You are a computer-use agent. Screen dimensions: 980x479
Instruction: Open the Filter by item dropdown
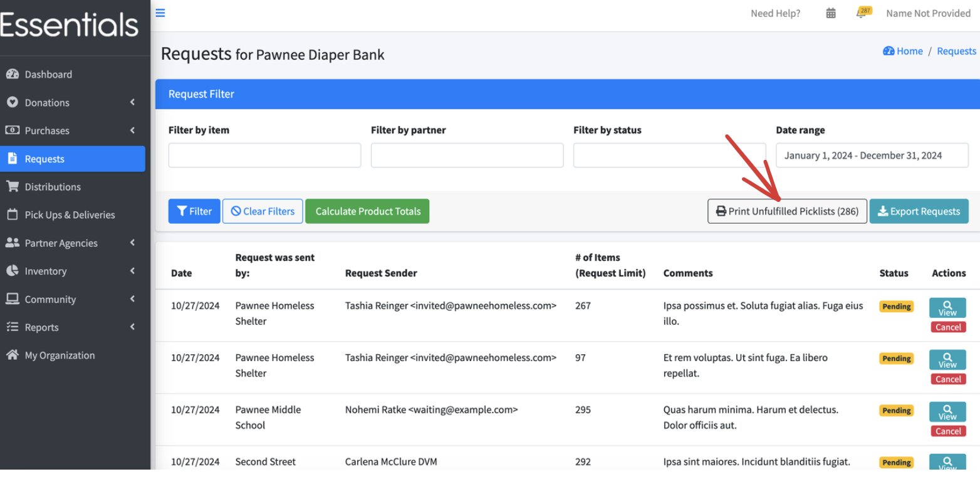(264, 155)
